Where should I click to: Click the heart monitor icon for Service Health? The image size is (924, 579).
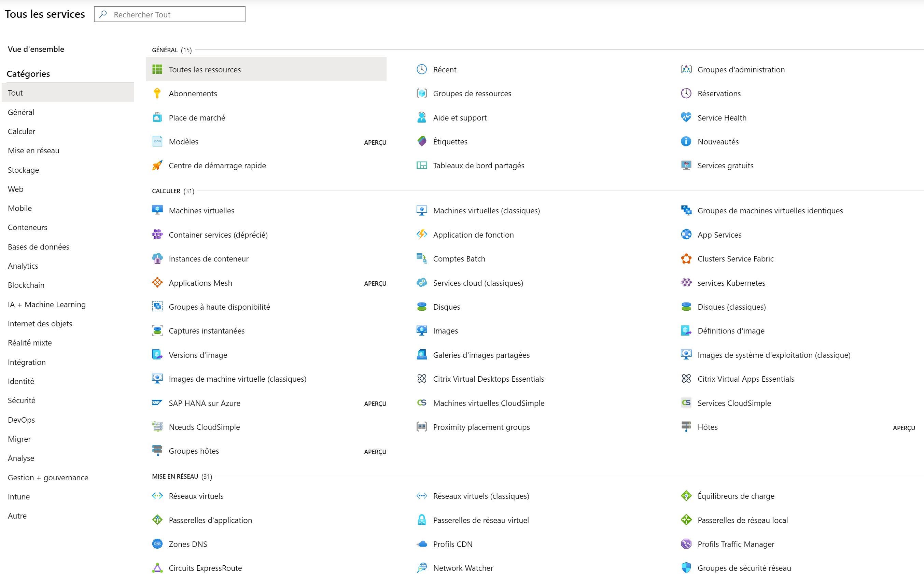click(686, 117)
